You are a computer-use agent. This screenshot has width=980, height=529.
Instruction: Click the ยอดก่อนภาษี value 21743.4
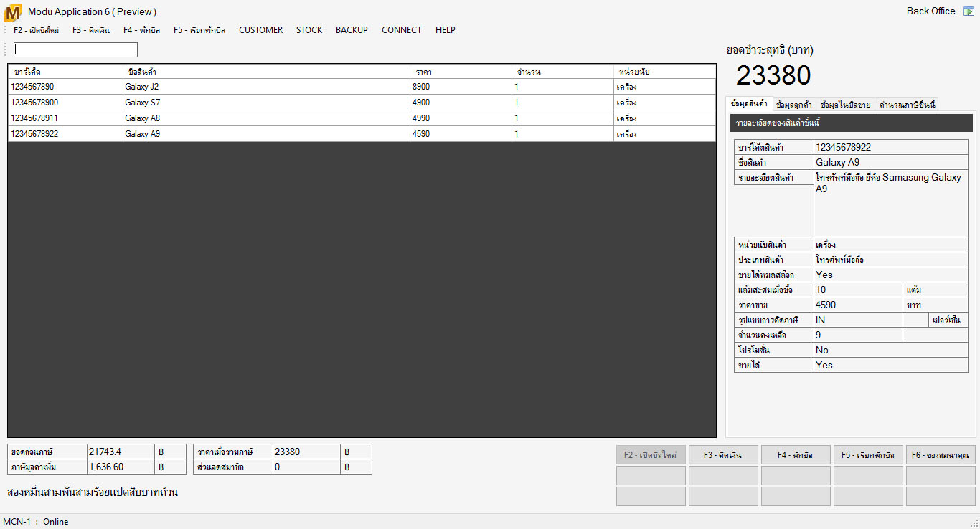120,452
